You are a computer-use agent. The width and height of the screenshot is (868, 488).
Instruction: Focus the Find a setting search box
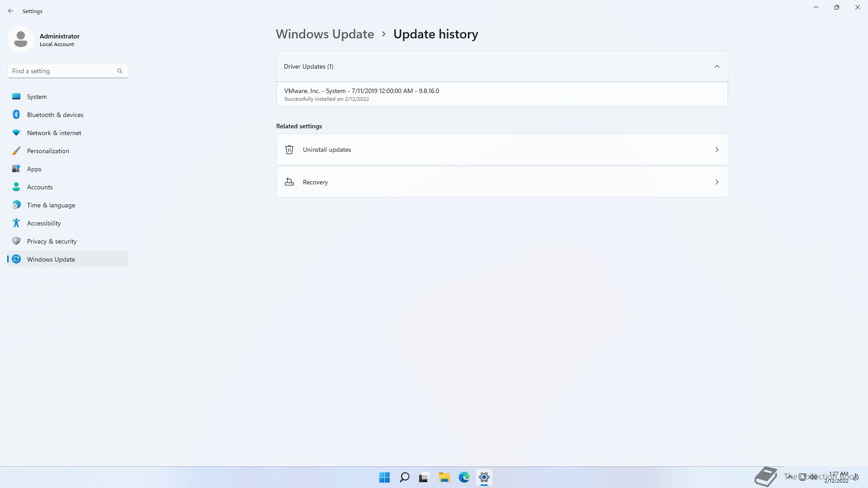68,71
